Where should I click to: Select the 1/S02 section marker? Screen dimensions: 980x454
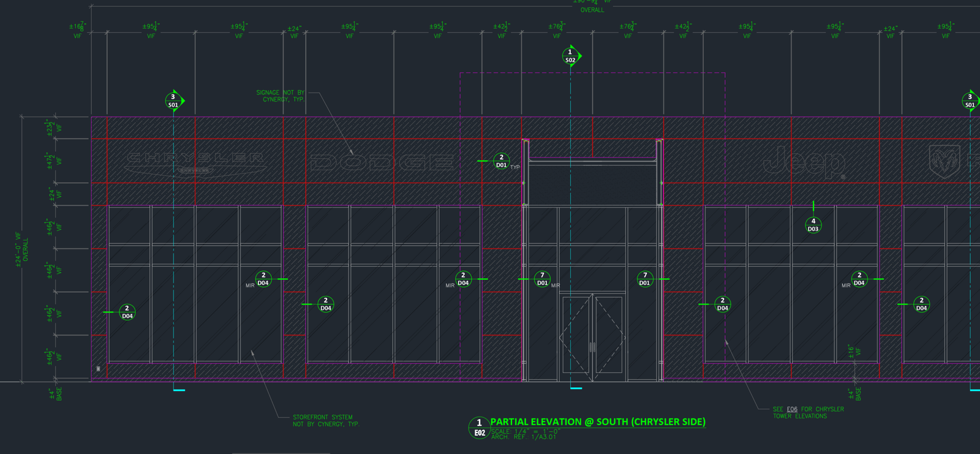[571, 56]
